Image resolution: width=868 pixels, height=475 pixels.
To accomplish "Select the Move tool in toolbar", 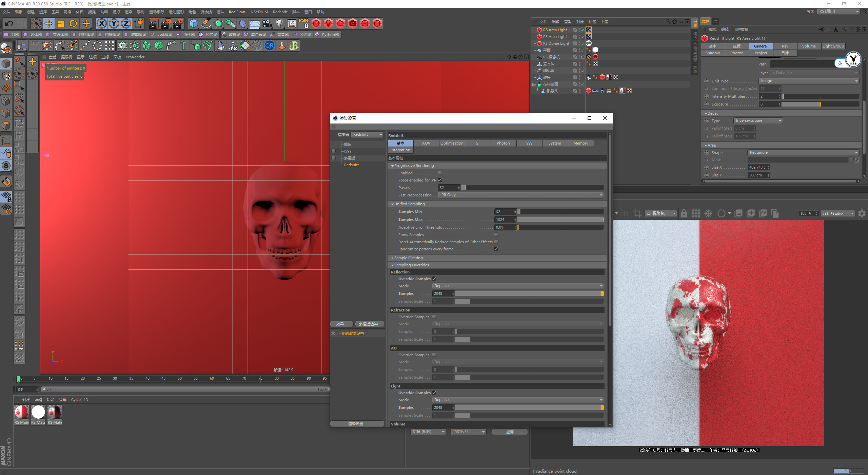I will [x=49, y=23].
